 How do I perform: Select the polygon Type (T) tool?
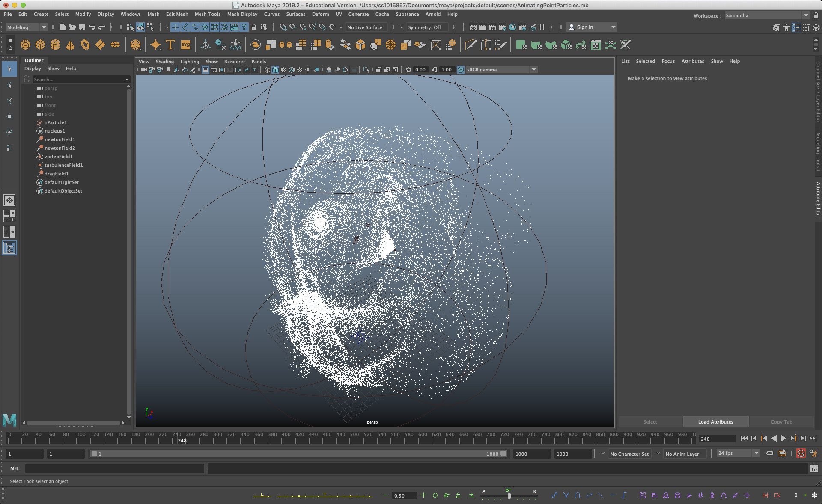[170, 45]
